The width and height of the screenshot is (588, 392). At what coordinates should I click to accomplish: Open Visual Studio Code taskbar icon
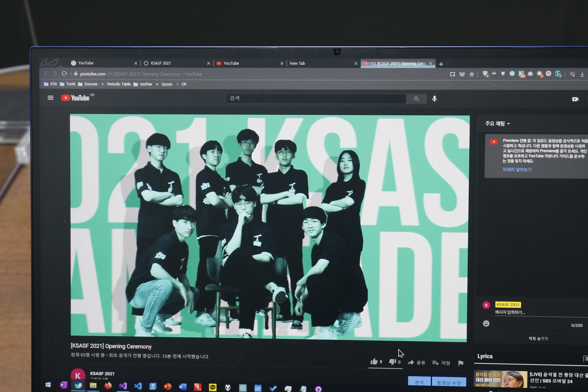138,386
